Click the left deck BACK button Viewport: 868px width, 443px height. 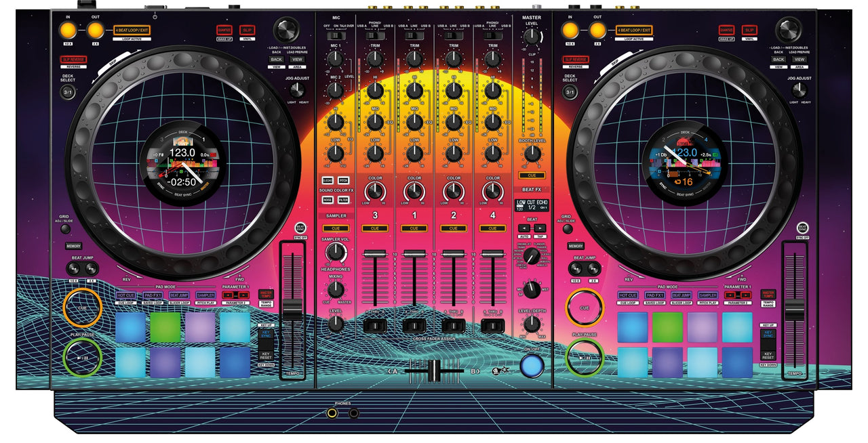click(276, 60)
